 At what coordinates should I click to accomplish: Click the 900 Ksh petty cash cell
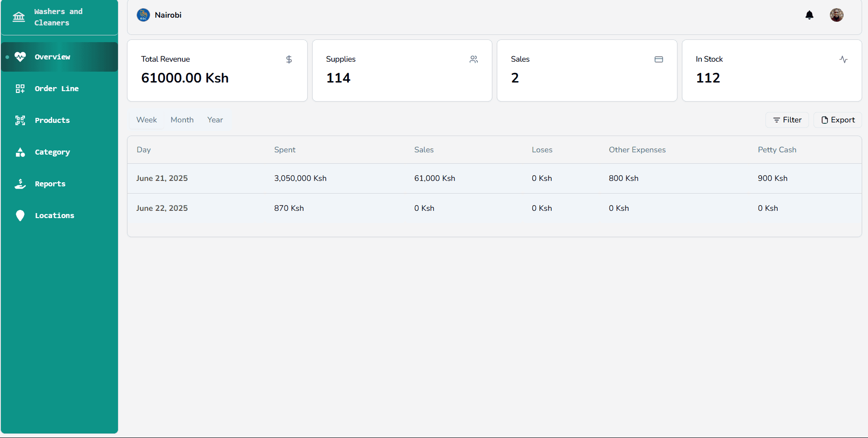[772, 178]
